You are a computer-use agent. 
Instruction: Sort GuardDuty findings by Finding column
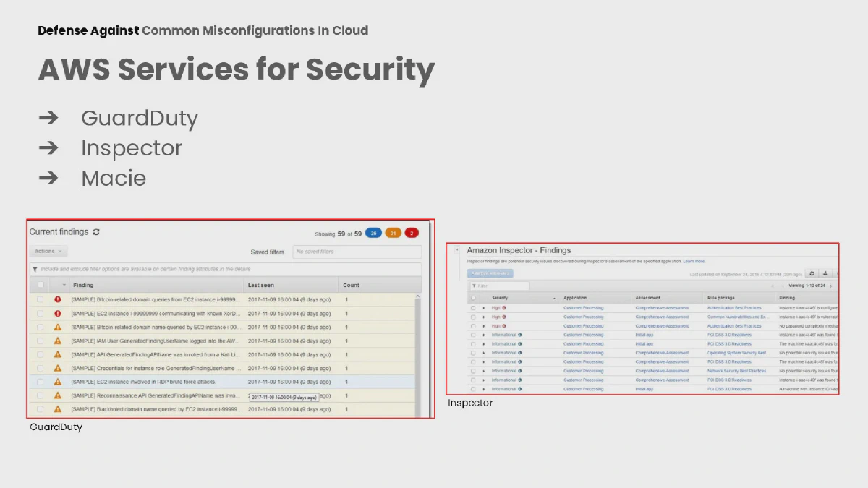click(x=83, y=285)
